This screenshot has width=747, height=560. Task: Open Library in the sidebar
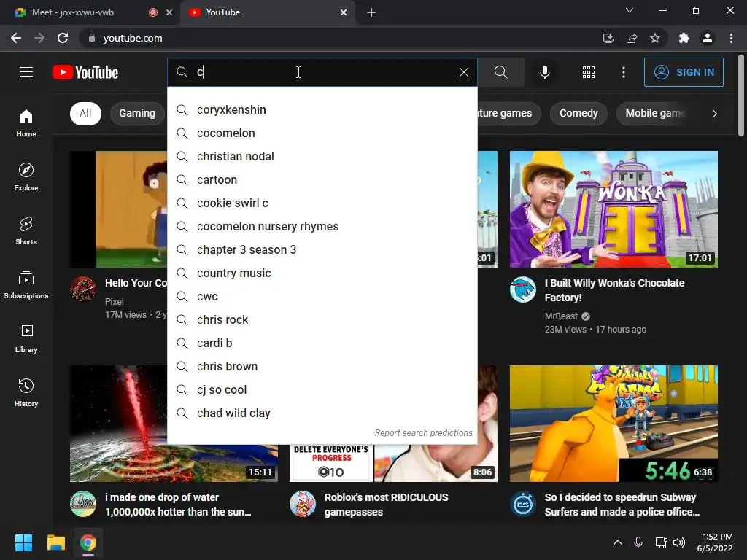26,338
